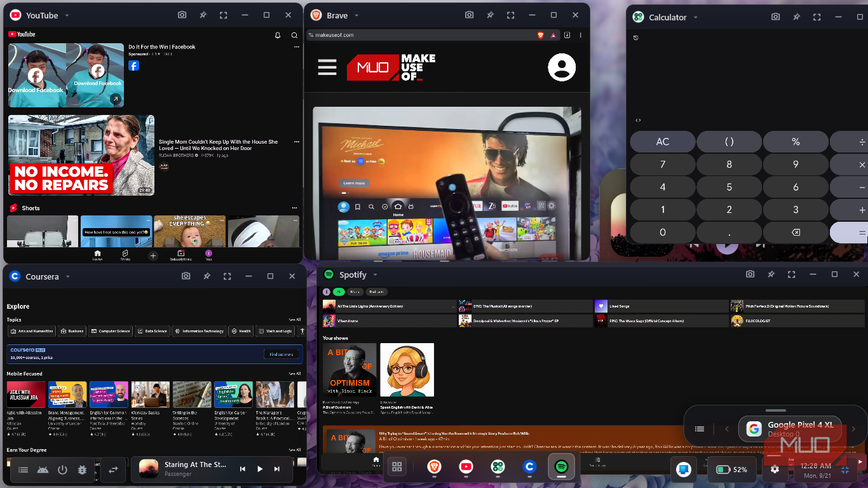Viewport: 868px width, 488px height.
Task: Switch to YouTube from the dock
Action: [466, 467]
